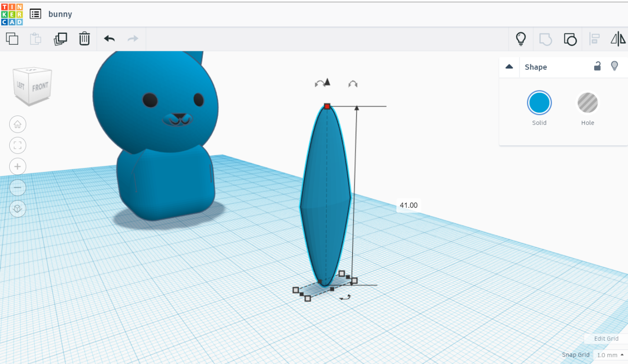Edit the 41.00 height dimension value
628x364 pixels.
click(408, 205)
